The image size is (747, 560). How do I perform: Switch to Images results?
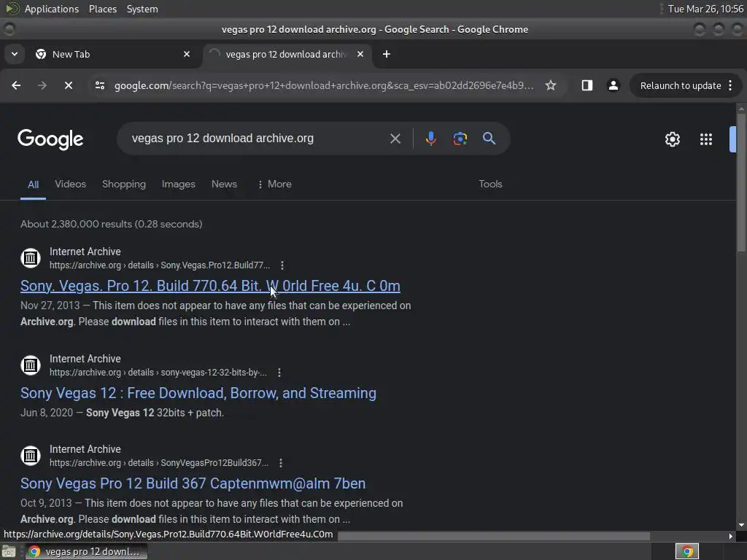click(178, 184)
